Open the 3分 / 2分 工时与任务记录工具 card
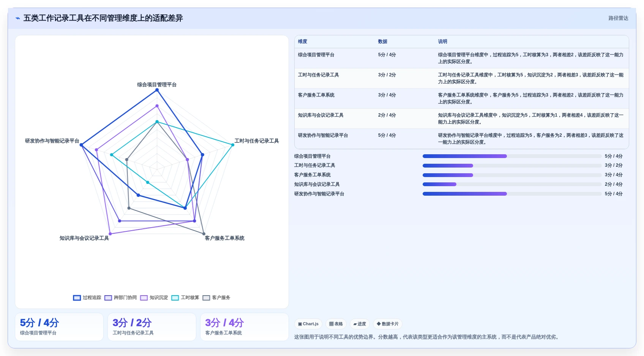This screenshot has height=356, width=644. 152,327
